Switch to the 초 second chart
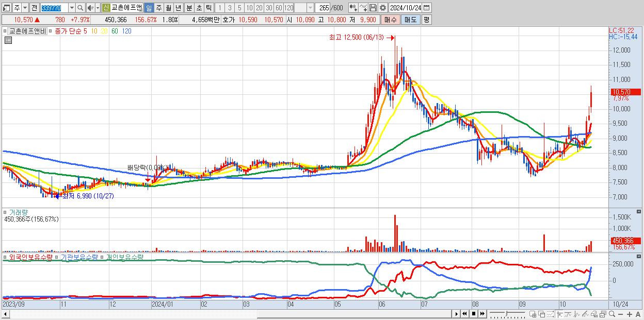 (199, 8)
